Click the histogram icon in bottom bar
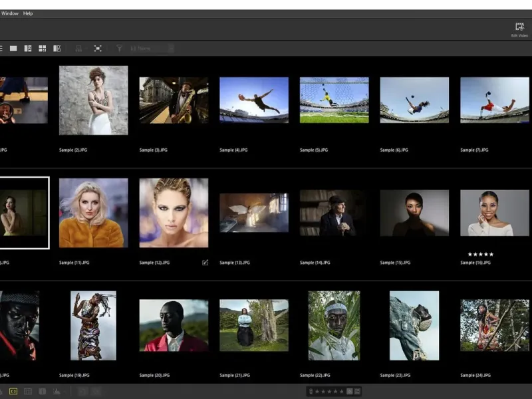Image resolution: width=532 pixels, height=399 pixels. [x=57, y=392]
